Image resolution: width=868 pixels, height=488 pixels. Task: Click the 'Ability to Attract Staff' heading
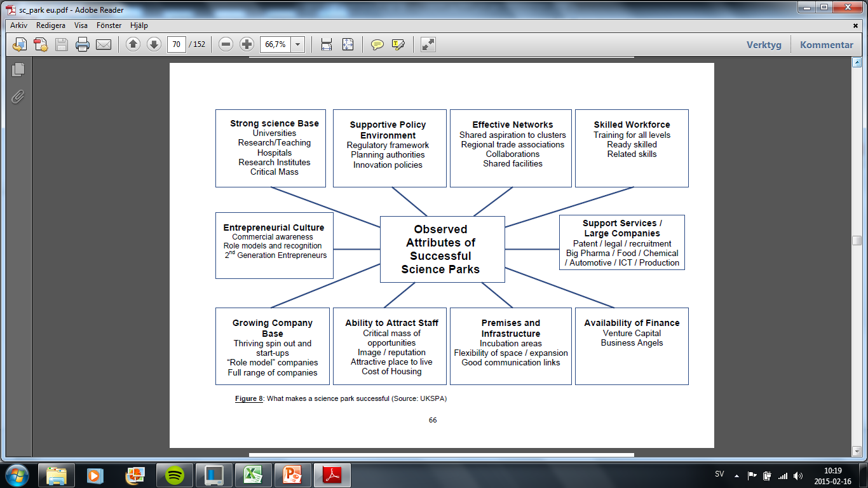pyautogui.click(x=391, y=323)
